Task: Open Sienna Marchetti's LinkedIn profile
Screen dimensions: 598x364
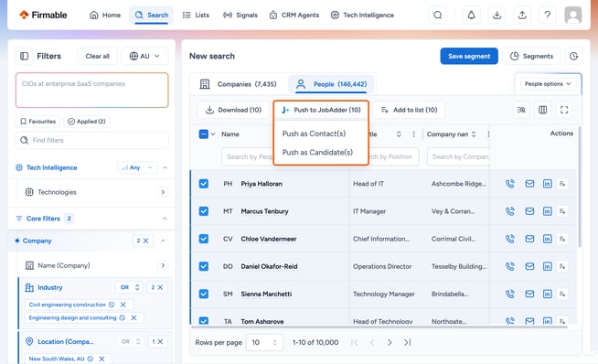Action: coord(548,294)
